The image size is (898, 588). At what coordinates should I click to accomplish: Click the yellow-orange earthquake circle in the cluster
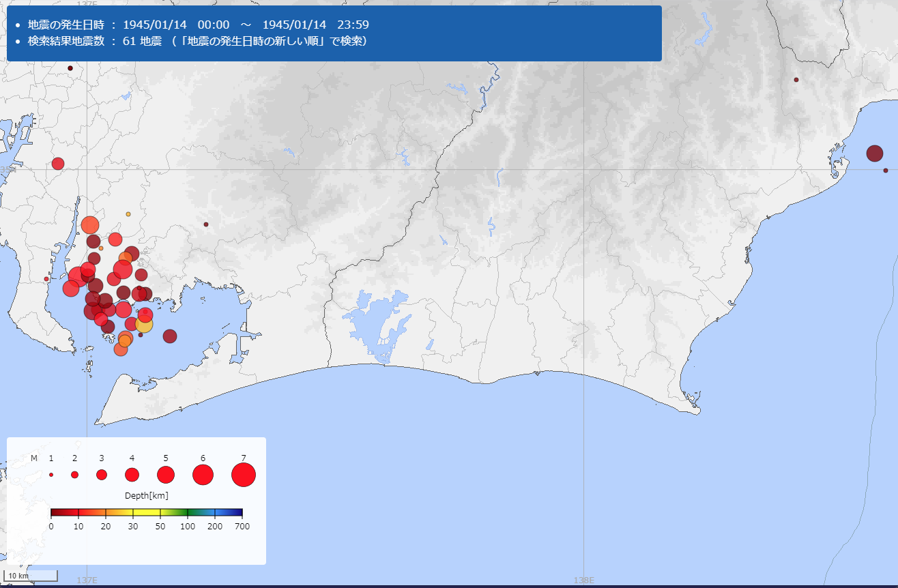pyautogui.click(x=144, y=323)
